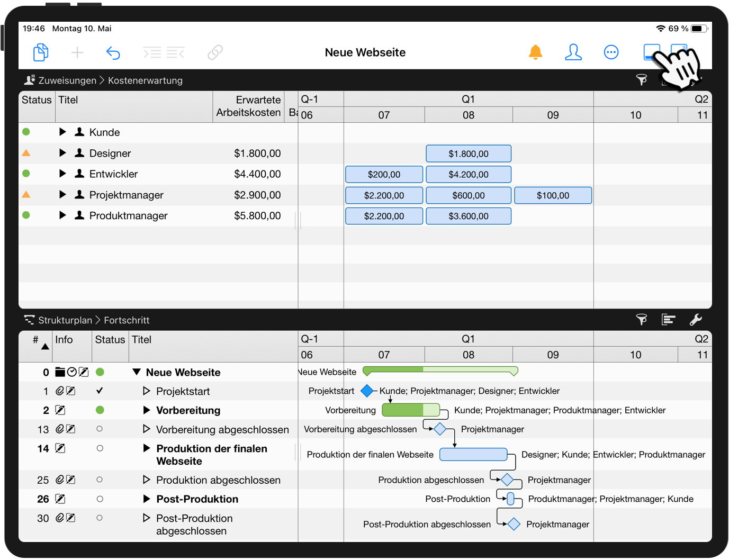
Task: Toggle status circle of Vorbereitung abgeschlossen
Action: coord(100,429)
